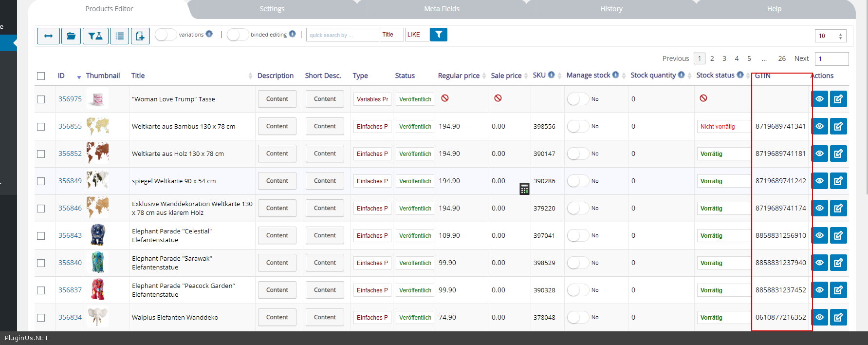Viewport: 868px width, 345px height.
Task: Click the filter and flask toolbar icon
Action: 95,36
